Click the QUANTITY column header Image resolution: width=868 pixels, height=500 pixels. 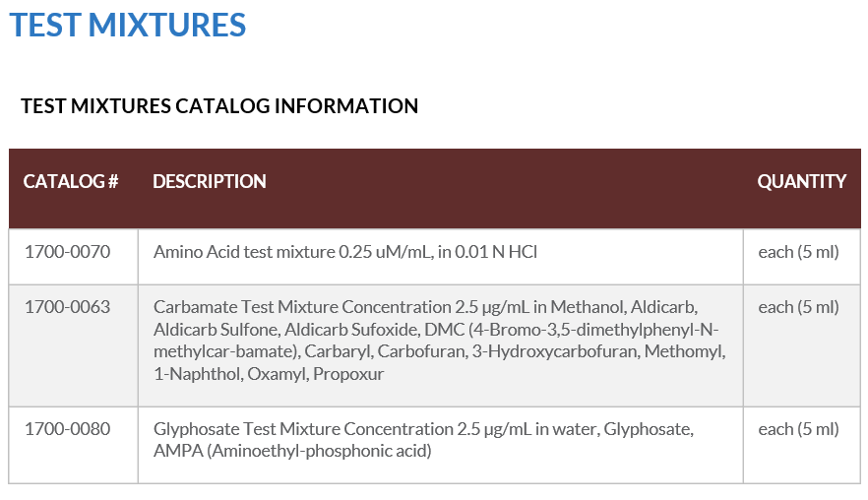pyautogui.click(x=801, y=181)
